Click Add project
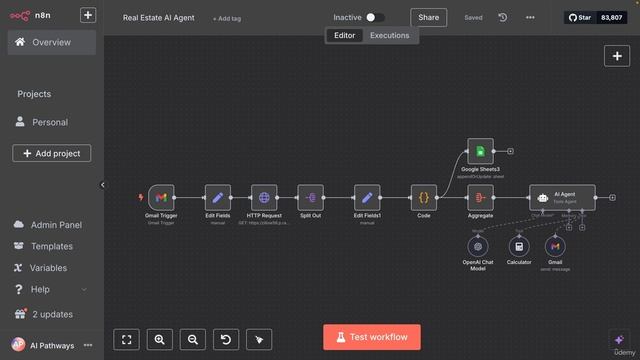 51,153
